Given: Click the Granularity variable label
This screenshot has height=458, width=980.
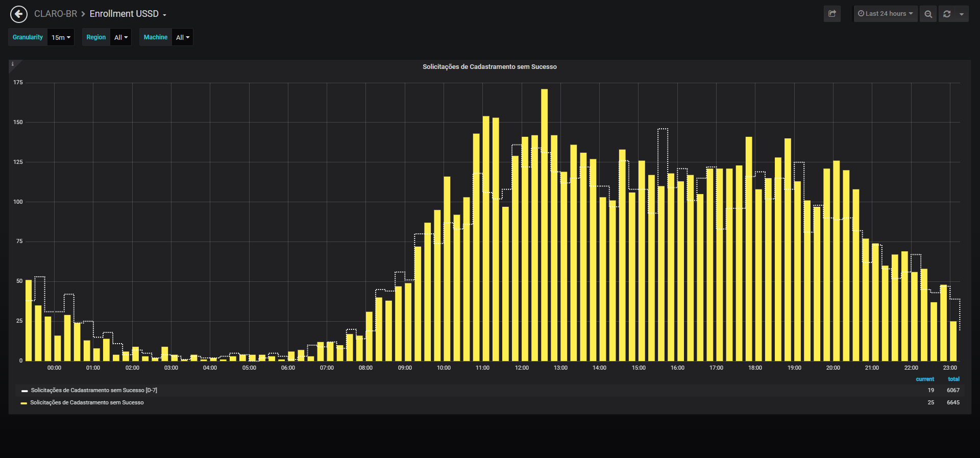Looking at the screenshot, I should [28, 37].
